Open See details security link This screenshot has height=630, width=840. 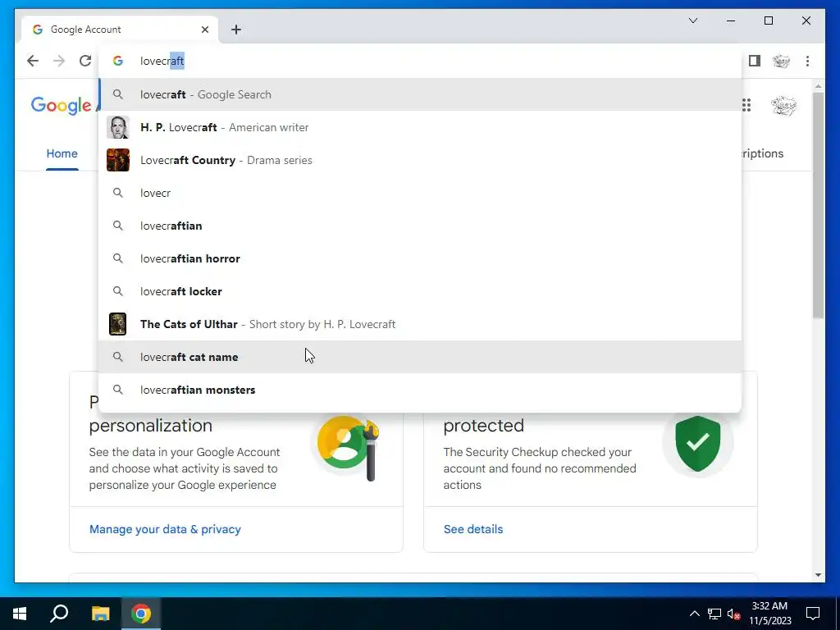tap(473, 529)
